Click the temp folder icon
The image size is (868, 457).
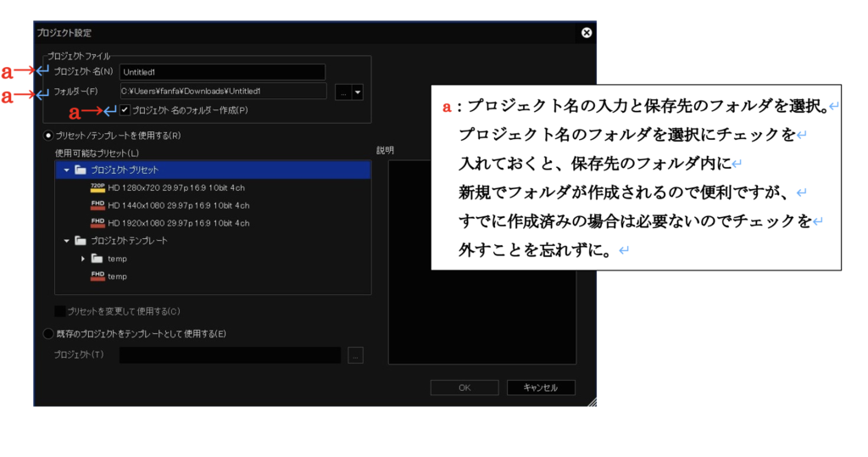pyautogui.click(x=97, y=258)
